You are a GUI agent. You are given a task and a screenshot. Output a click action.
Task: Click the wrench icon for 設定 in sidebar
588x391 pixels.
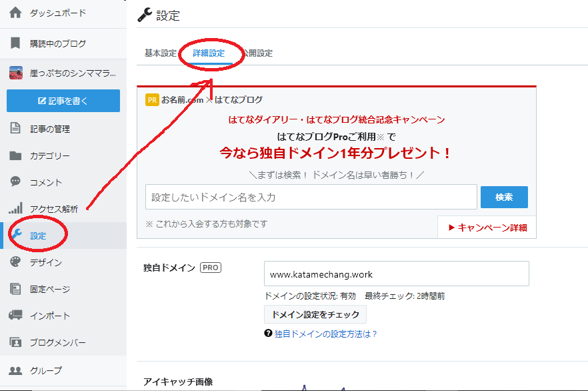[16, 234]
